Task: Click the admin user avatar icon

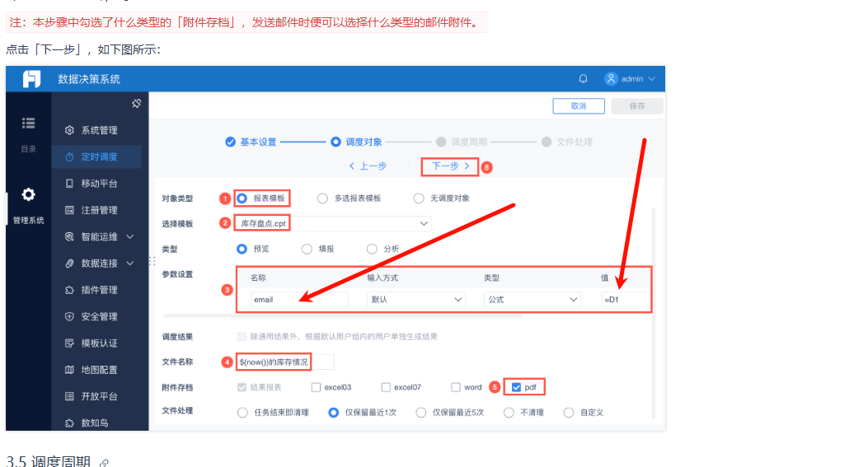Action: pyautogui.click(x=611, y=78)
